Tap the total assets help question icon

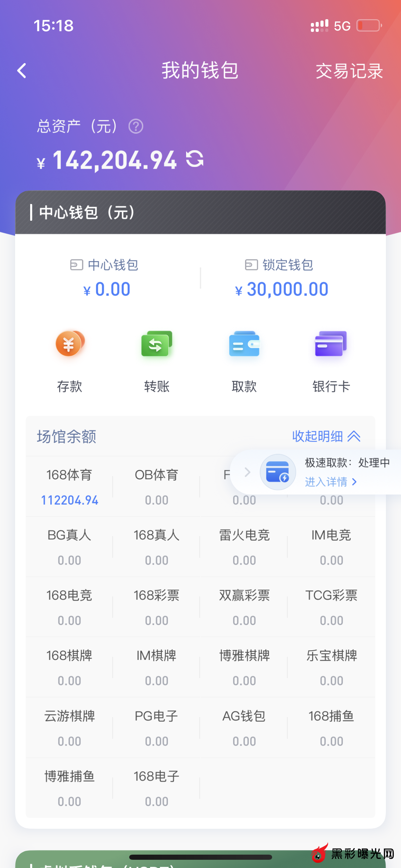tap(136, 126)
